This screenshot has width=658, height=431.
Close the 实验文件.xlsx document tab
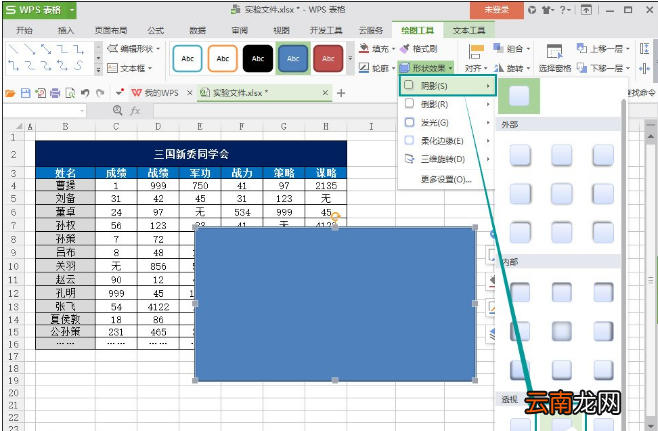coord(325,93)
